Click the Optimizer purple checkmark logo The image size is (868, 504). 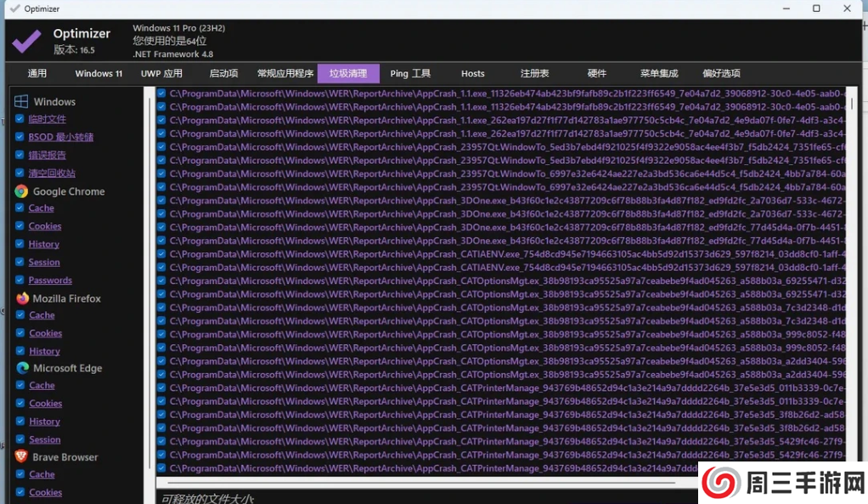click(26, 40)
